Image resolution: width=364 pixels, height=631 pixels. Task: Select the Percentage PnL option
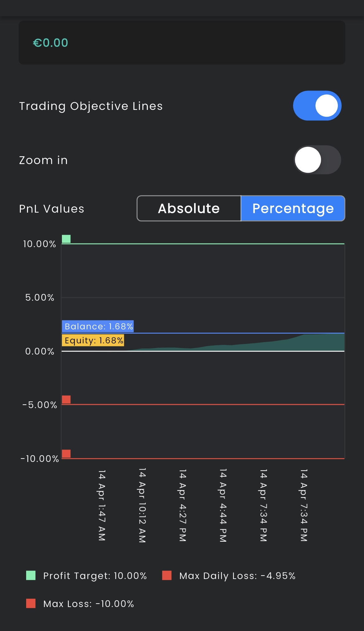point(293,208)
